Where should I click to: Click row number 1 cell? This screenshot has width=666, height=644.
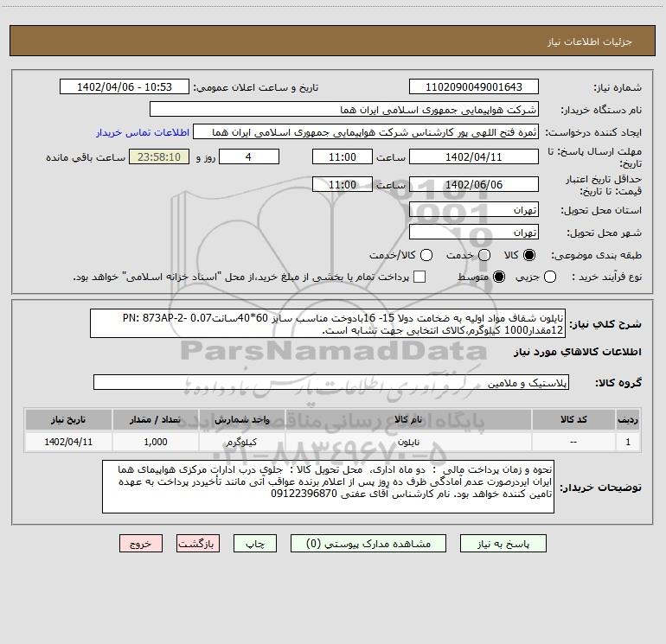click(x=628, y=442)
